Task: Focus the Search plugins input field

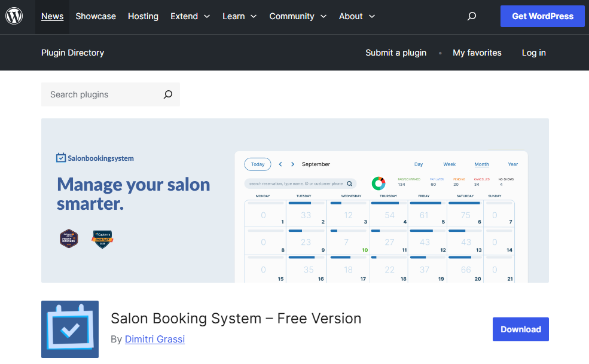Action: (102, 94)
